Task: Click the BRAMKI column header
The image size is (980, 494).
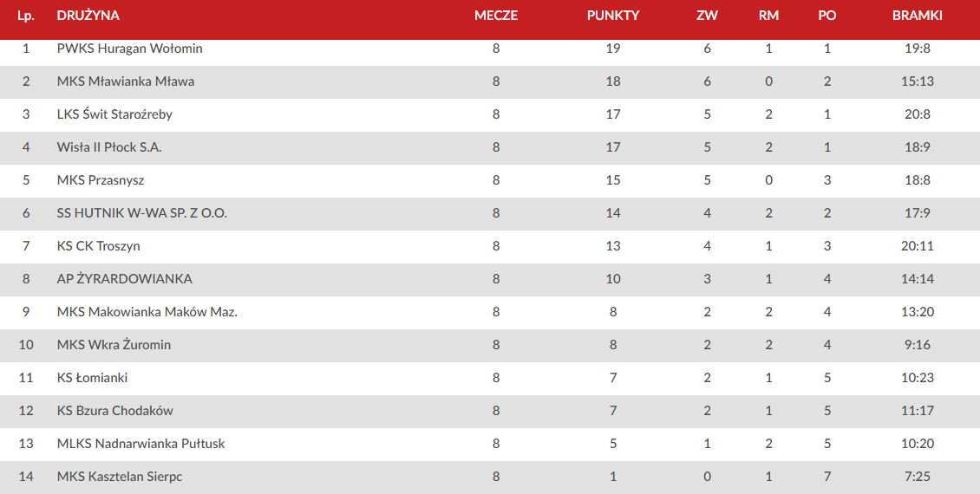Action: [918, 16]
